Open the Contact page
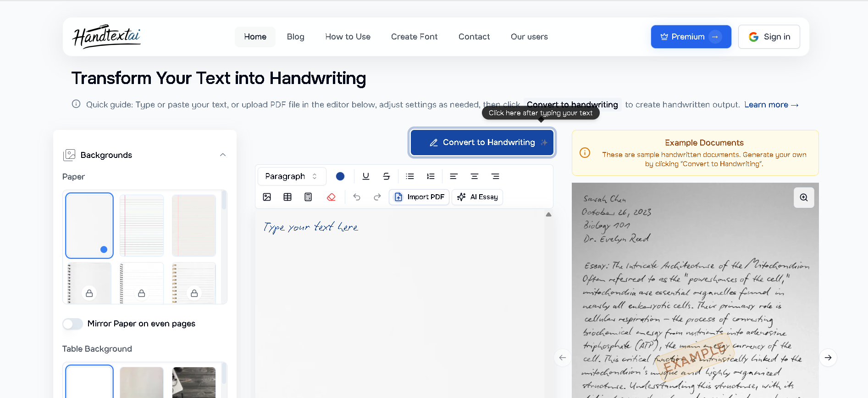This screenshot has width=868, height=398. click(474, 37)
